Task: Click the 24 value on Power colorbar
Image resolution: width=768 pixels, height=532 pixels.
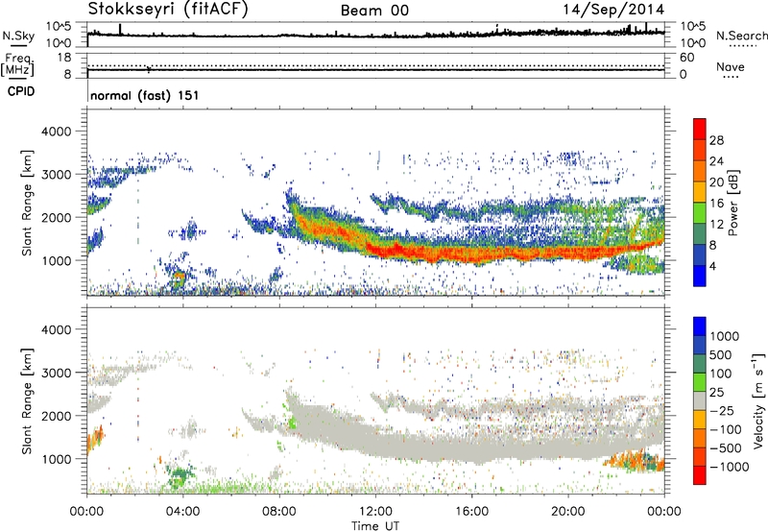Action: pos(716,161)
